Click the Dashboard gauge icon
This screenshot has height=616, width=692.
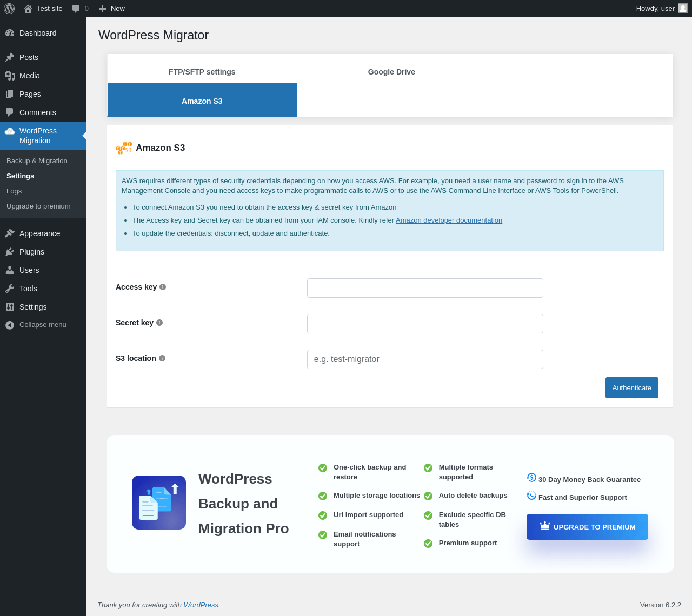[x=10, y=33]
